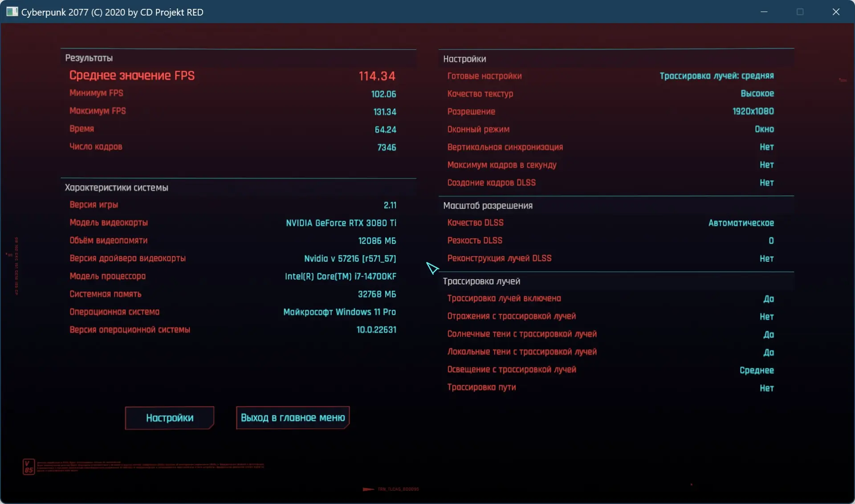Image resolution: width=855 pixels, height=504 pixels.
Task: Click the OS version 10.0.22631
Action: click(x=376, y=330)
